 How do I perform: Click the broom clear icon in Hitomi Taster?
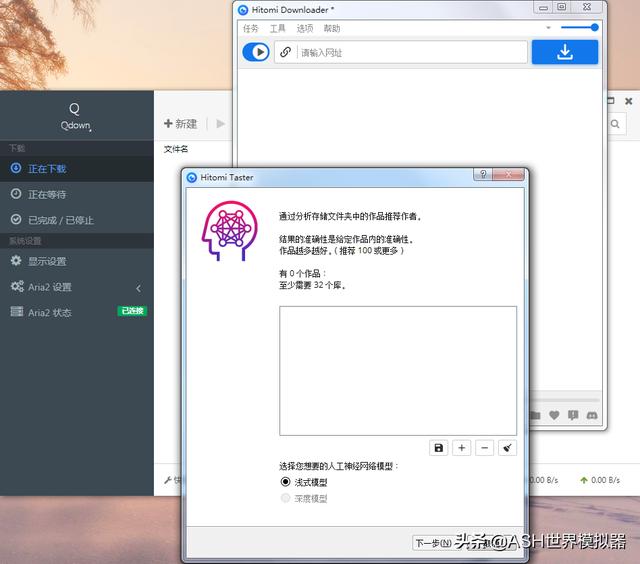[x=507, y=448]
